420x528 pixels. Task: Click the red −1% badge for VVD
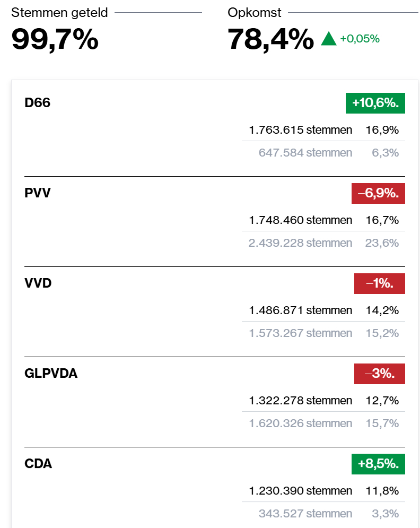coord(379,283)
